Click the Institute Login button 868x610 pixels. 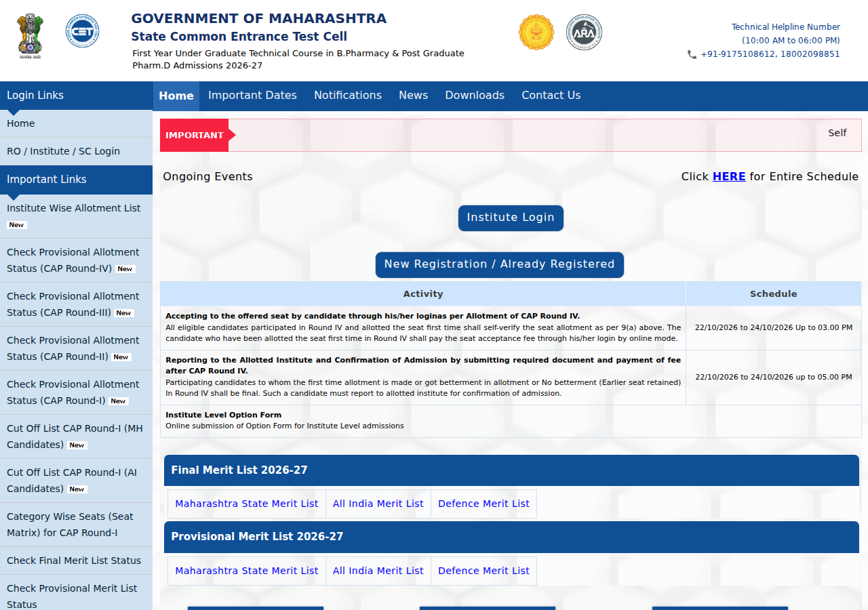(x=511, y=218)
